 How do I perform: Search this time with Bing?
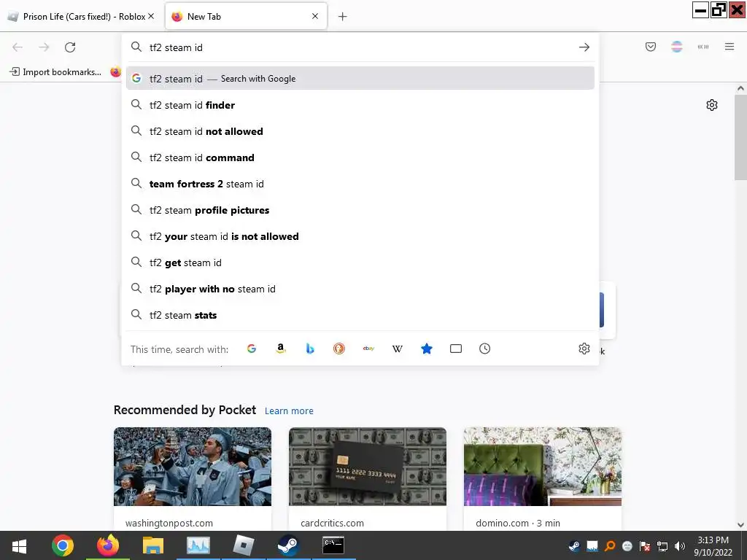pyautogui.click(x=309, y=349)
